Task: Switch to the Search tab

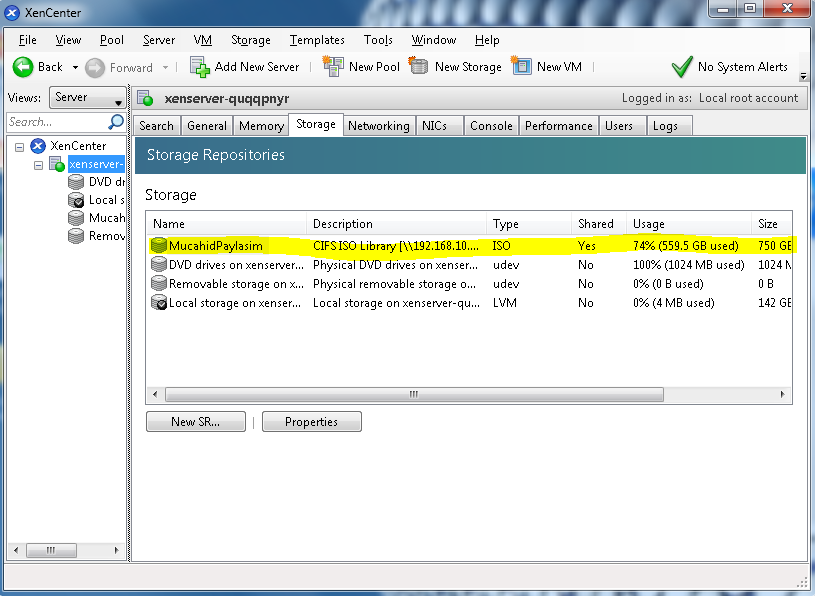Action: pyautogui.click(x=156, y=126)
